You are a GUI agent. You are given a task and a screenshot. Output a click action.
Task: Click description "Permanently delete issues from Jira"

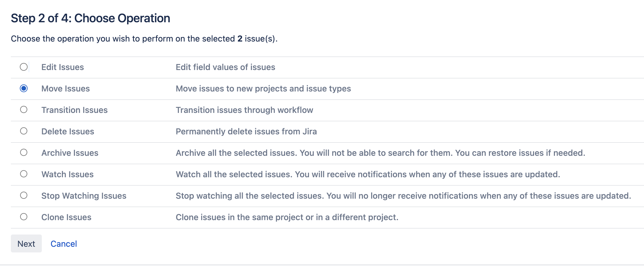(246, 132)
